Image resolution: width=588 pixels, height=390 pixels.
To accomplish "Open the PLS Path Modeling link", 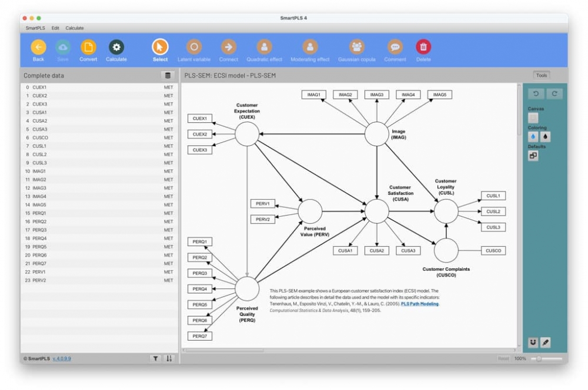I will click(x=420, y=304).
